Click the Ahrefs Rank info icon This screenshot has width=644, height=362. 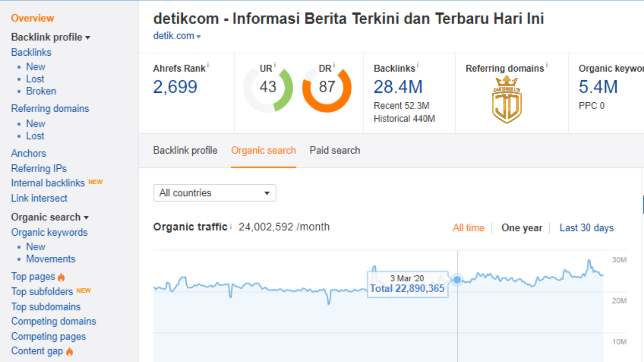click(x=207, y=65)
